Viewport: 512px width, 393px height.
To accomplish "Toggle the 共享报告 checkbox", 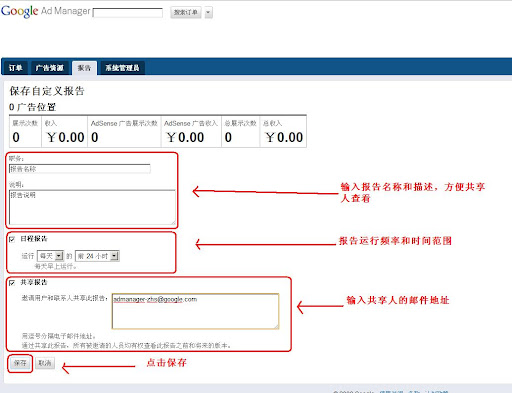I will 12,283.
